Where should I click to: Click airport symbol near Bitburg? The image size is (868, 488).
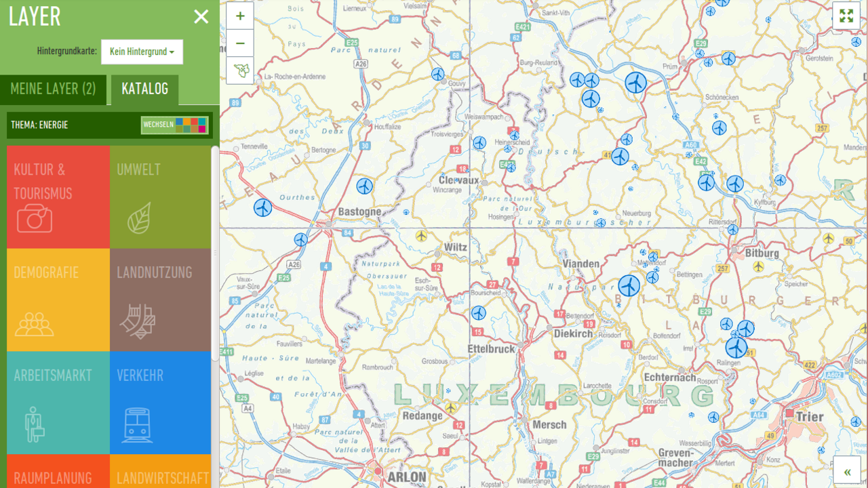coord(758,267)
